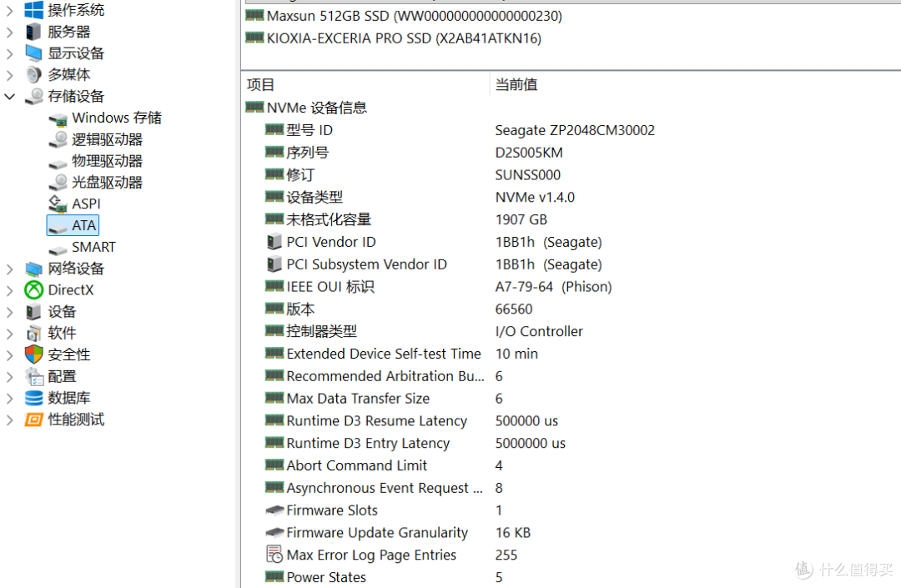Expand the 操作系统 tree node
The height and width of the screenshot is (588, 901).
[x=9, y=10]
